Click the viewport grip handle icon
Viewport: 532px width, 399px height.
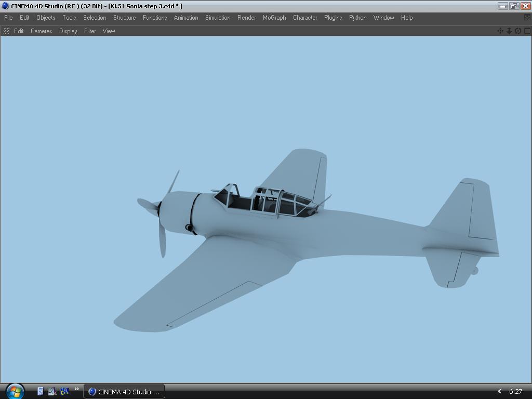[6, 31]
